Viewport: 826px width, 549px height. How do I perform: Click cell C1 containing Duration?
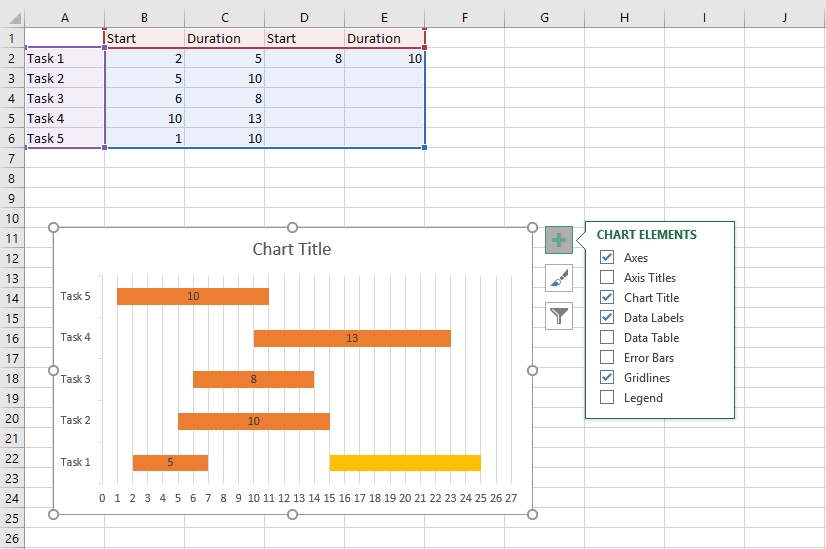(x=224, y=38)
